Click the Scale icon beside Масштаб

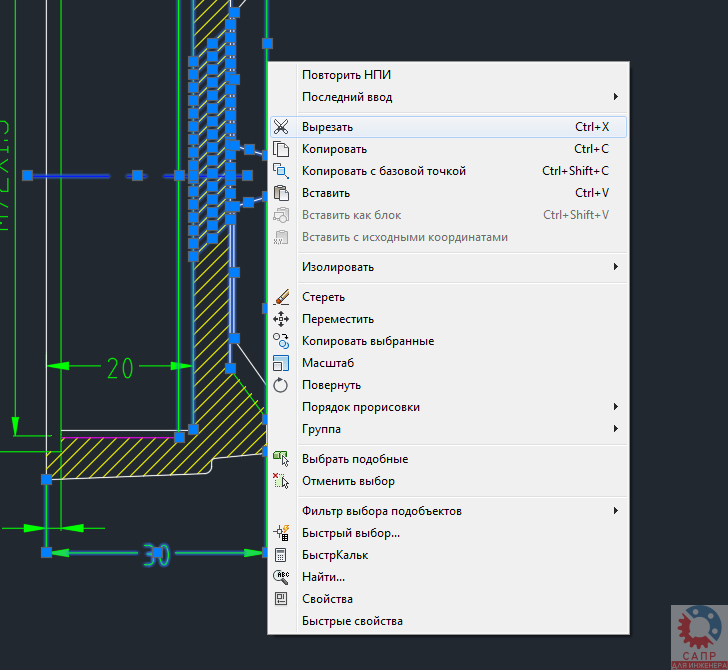[281, 363]
